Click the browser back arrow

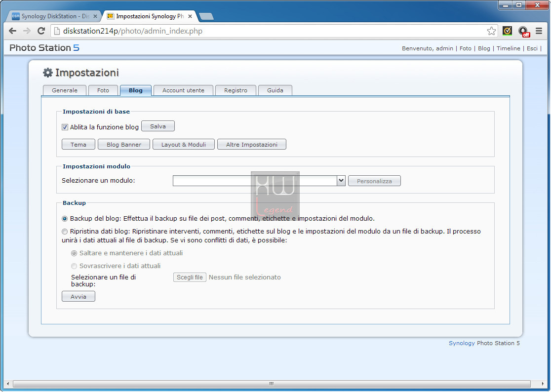13,31
